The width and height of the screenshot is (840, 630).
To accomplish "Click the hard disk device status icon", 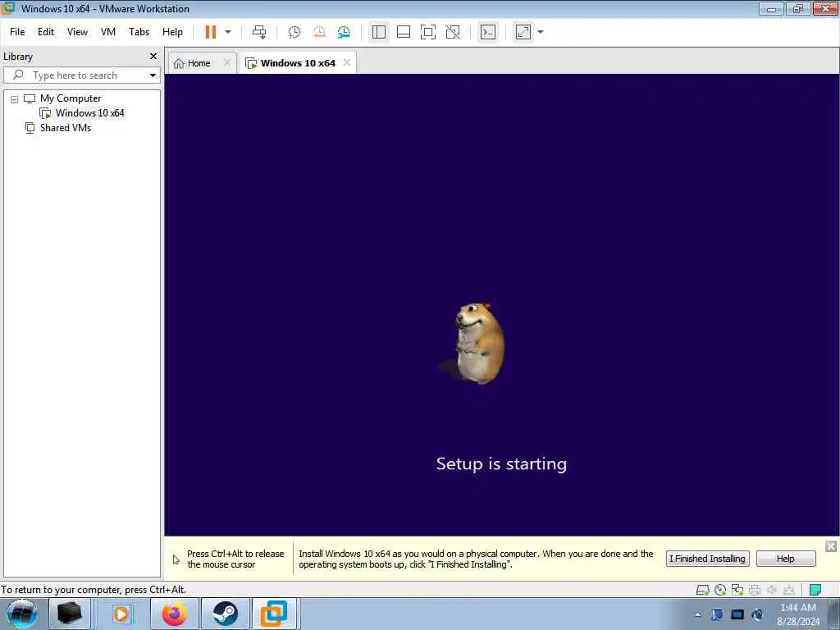I will coord(702,591).
